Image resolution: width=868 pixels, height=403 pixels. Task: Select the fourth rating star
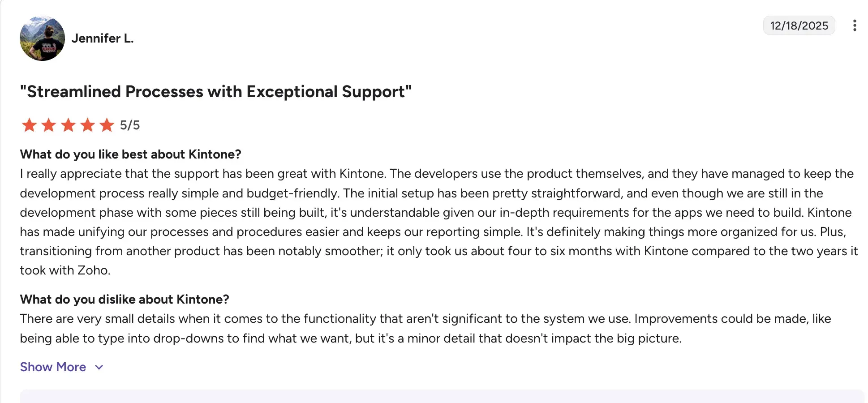88,125
